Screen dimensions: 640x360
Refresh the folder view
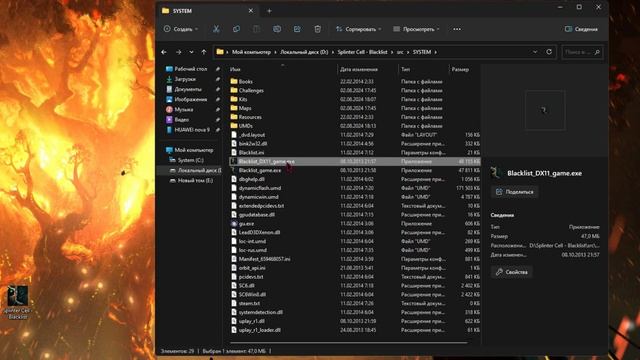[x=549, y=52]
